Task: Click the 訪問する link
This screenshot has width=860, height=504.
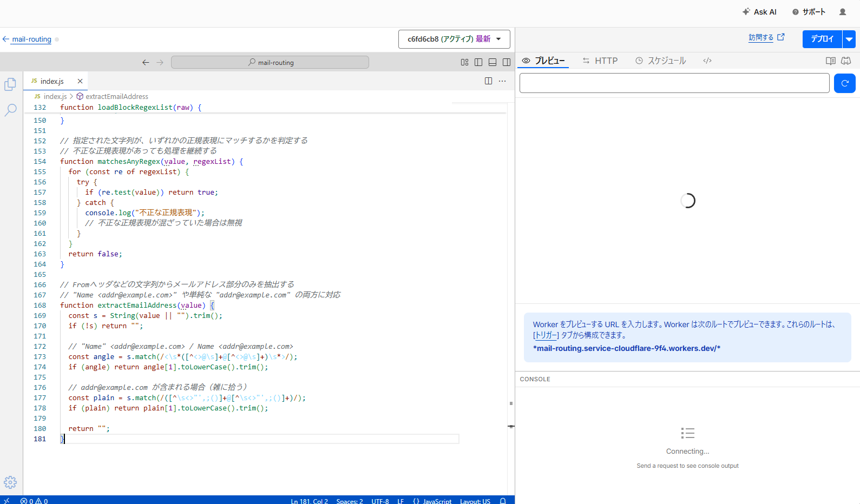Action: pos(761,37)
